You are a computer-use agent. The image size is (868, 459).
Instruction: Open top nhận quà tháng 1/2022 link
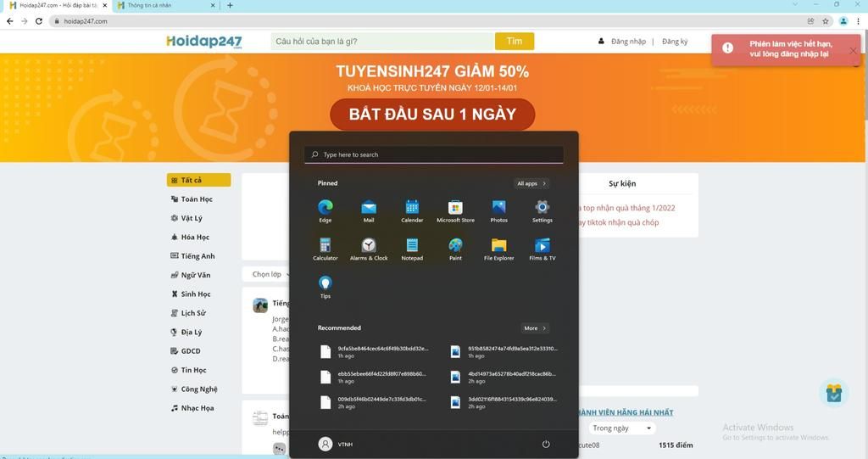point(626,208)
